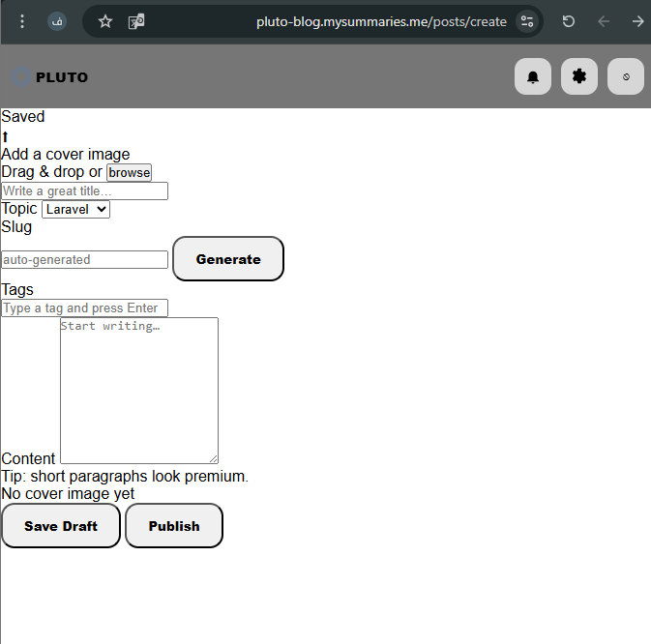Click the puzzle piece icon button
651x644 pixels.
(578, 77)
